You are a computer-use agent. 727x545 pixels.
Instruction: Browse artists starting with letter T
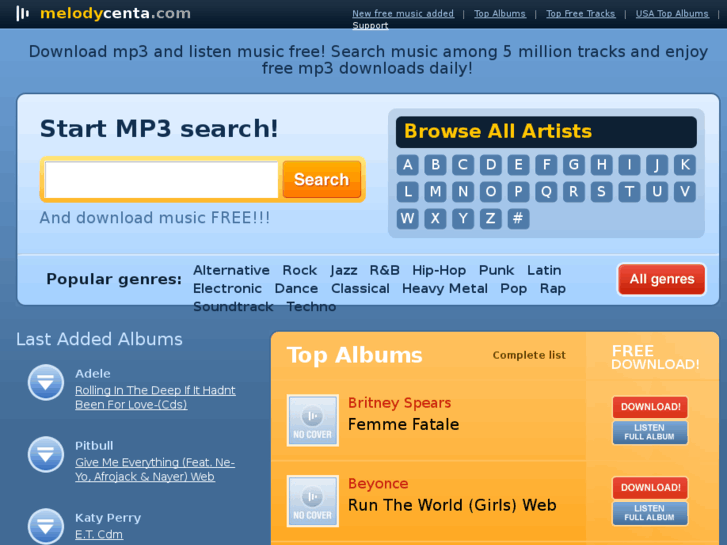[629, 192]
